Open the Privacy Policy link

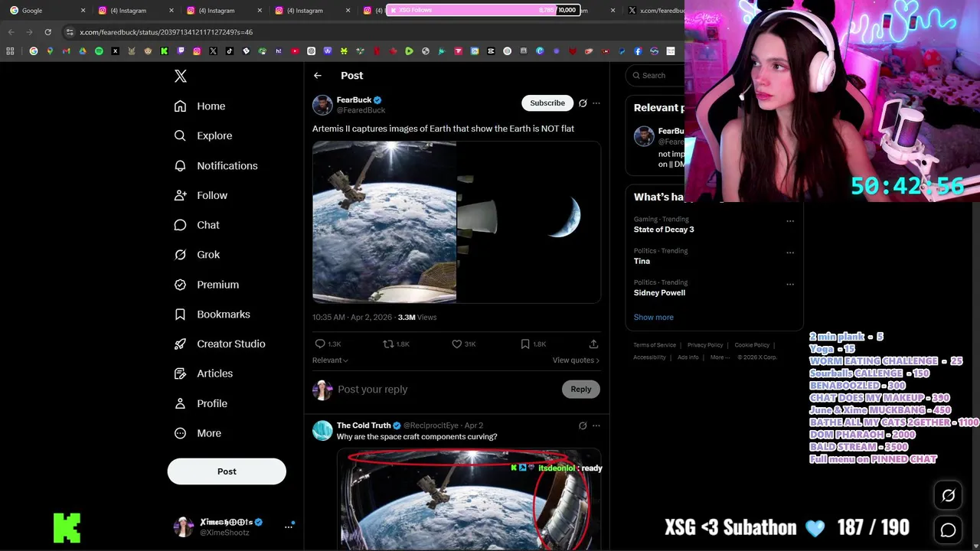[x=705, y=345]
